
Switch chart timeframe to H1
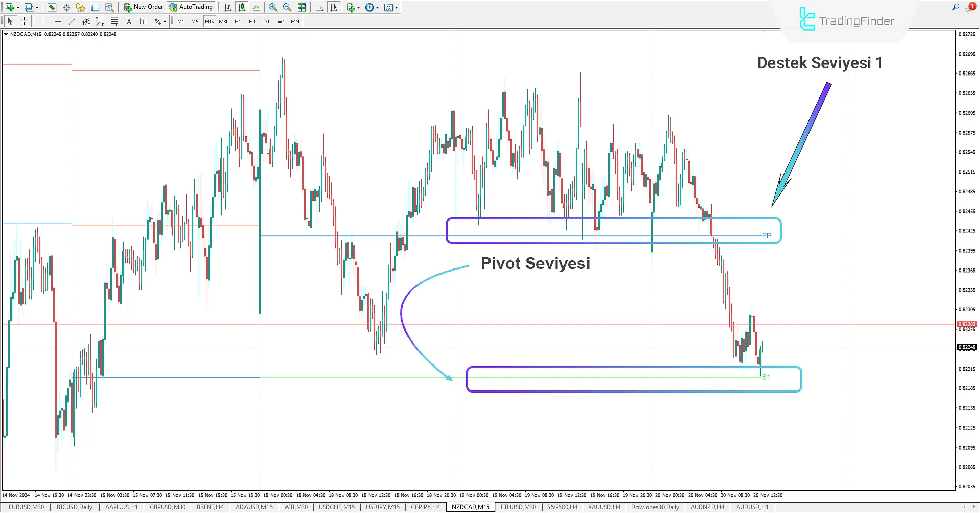click(x=238, y=21)
